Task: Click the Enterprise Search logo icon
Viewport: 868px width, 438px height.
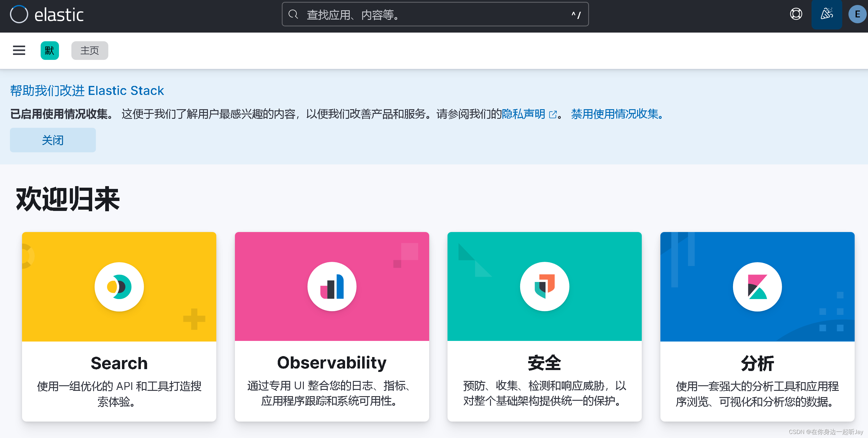Action: coord(119,287)
